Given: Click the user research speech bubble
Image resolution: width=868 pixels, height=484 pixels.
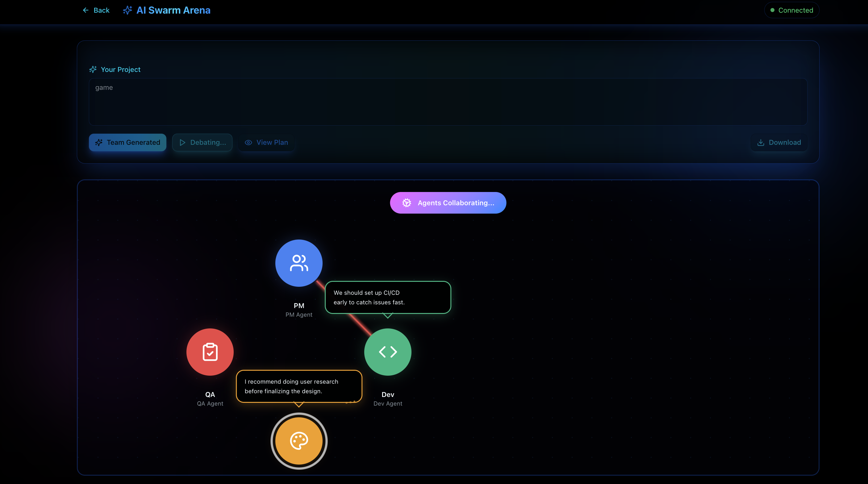Looking at the screenshot, I should 299,386.
